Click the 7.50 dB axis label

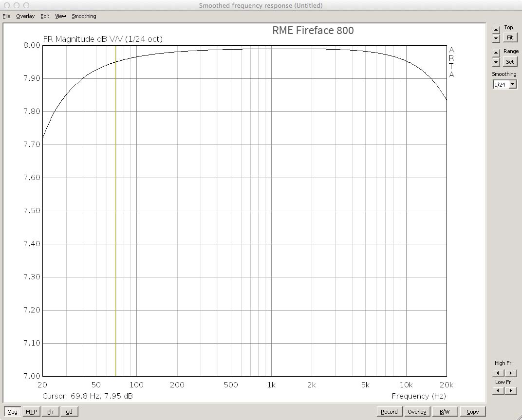click(x=32, y=211)
